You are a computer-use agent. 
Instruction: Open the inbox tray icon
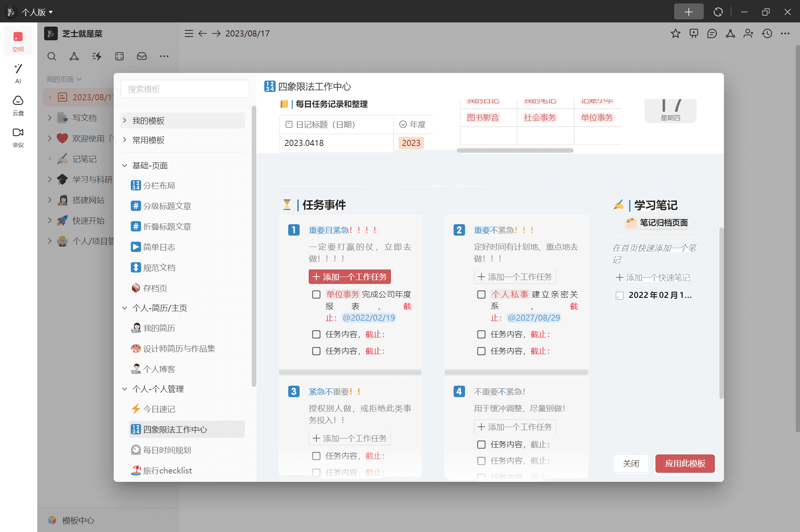point(142,56)
